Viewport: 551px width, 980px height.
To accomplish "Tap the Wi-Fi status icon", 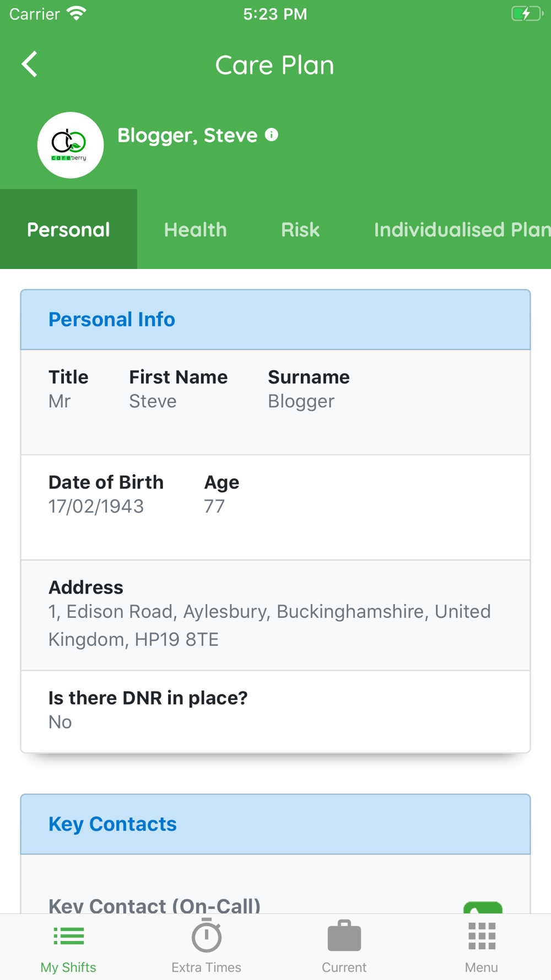I will (76, 14).
